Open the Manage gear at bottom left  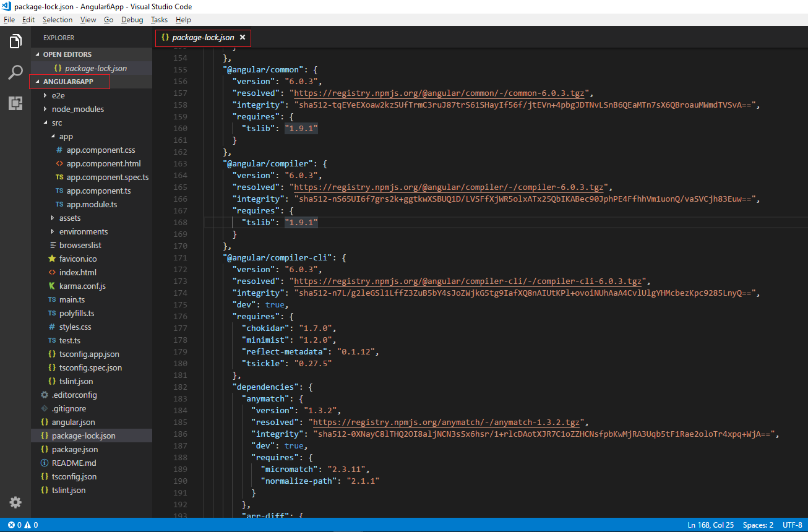15,502
